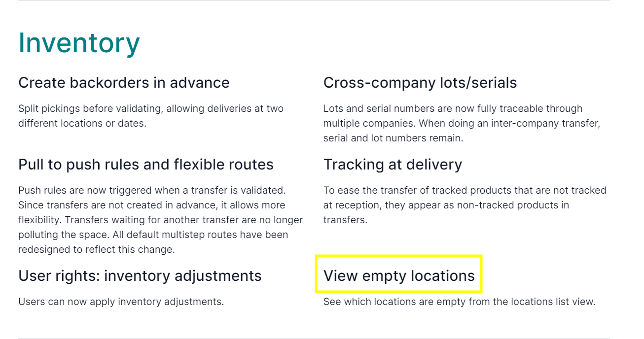Open the Tracking at delivery heading
Viewport: 644px width, 339px height.
tap(393, 165)
